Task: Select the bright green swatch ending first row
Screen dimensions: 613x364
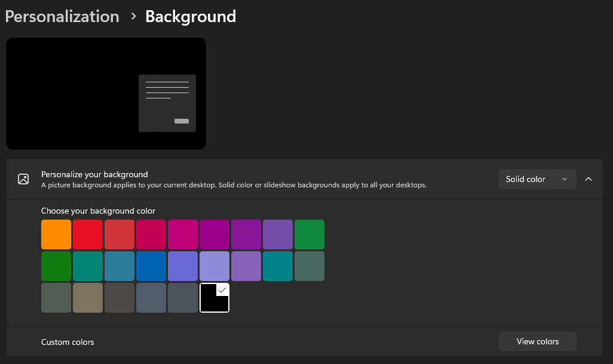Action: click(x=309, y=235)
